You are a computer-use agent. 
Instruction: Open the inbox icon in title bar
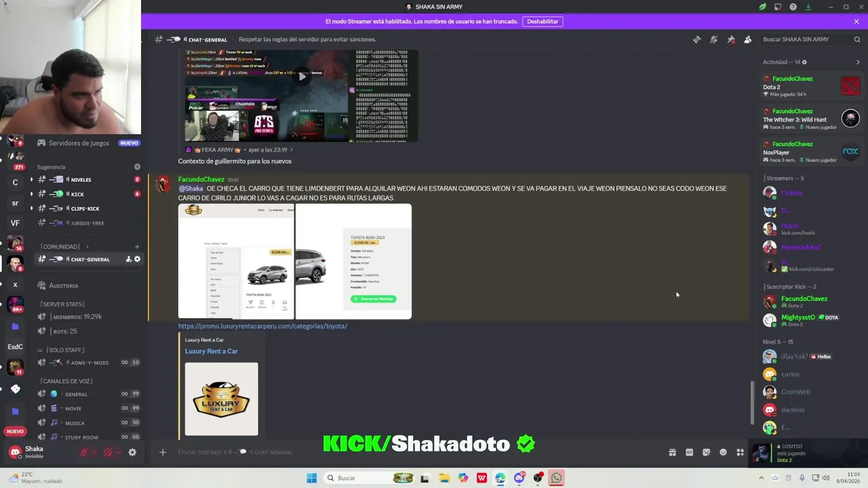coord(778,7)
